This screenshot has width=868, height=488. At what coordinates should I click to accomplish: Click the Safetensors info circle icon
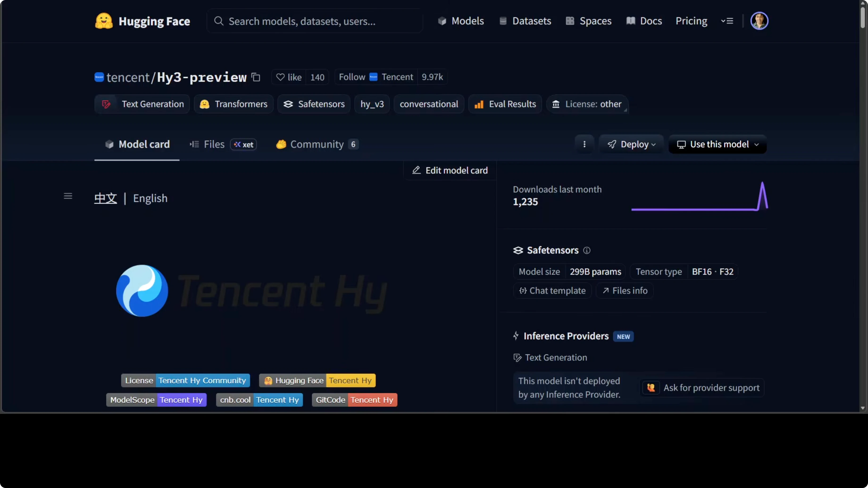pos(587,250)
